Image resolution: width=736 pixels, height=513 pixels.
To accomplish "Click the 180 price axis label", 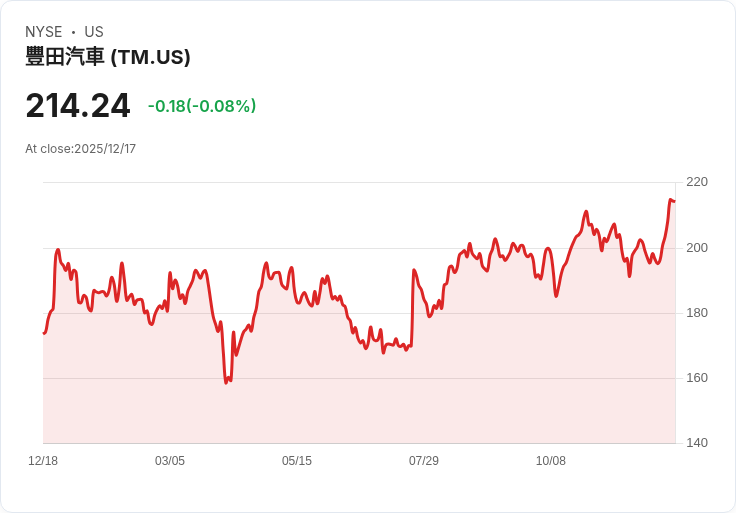I will click(x=697, y=313).
